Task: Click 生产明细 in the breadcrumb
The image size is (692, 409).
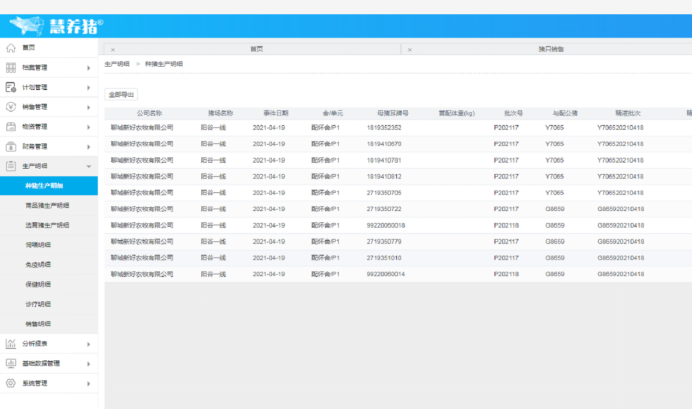Action: (x=117, y=64)
